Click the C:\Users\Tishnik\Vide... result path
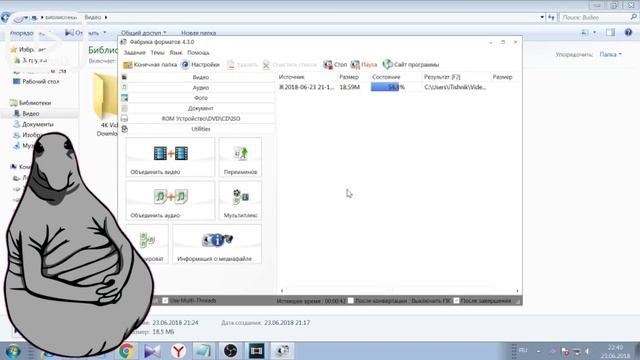The width and height of the screenshot is (640, 360). (455, 87)
